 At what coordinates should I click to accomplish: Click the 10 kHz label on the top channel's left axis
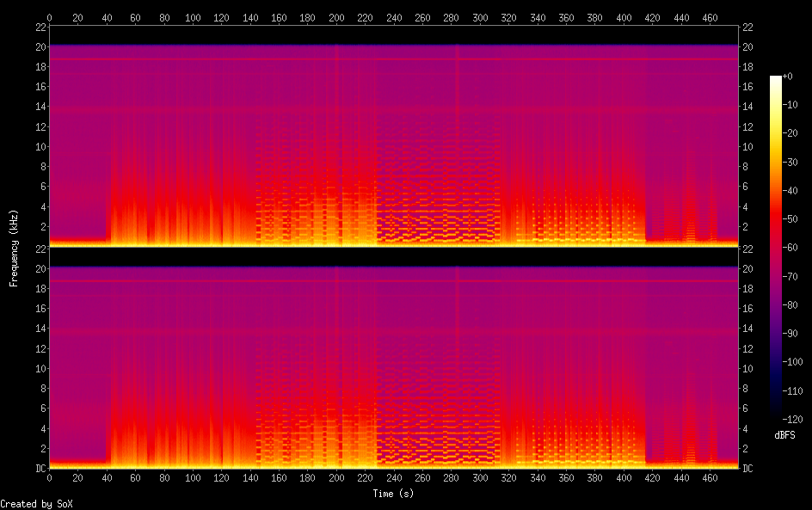coord(40,146)
